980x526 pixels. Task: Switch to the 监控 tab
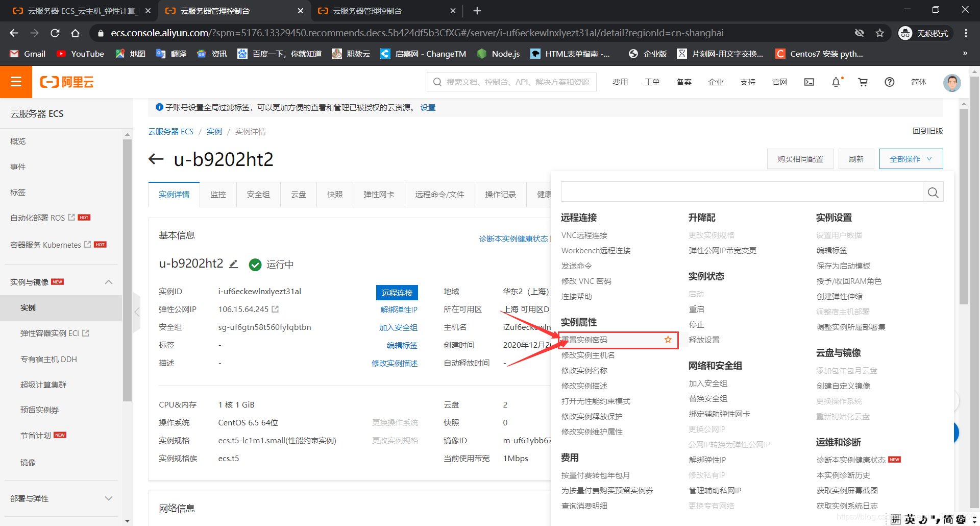tap(218, 194)
